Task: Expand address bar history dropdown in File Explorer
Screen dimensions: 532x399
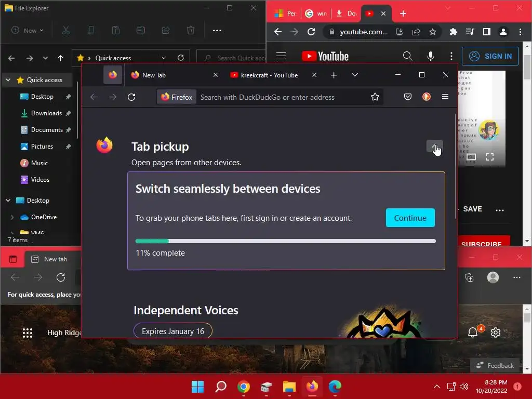Action: [x=164, y=58]
